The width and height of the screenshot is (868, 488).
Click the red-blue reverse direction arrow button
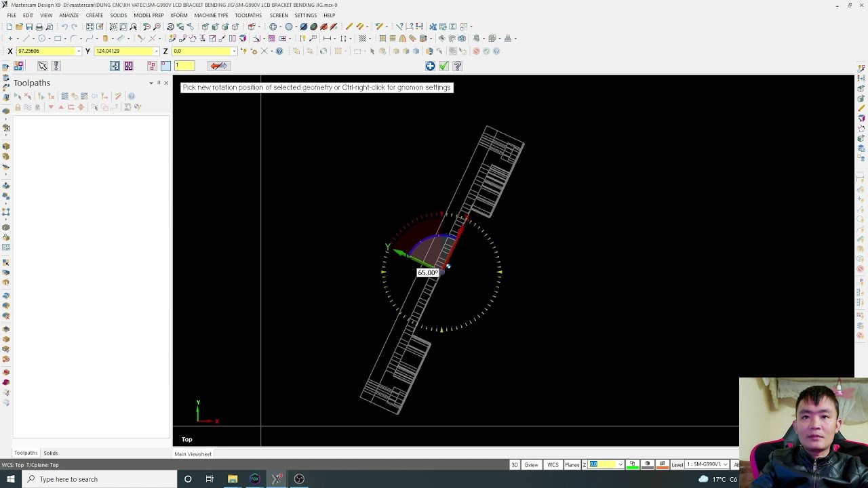(x=218, y=66)
